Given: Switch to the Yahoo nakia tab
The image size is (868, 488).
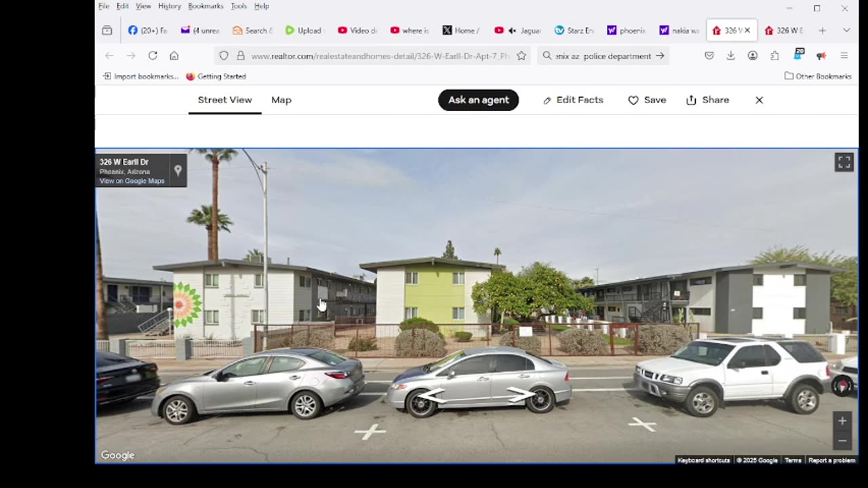Looking at the screenshot, I should 678,30.
